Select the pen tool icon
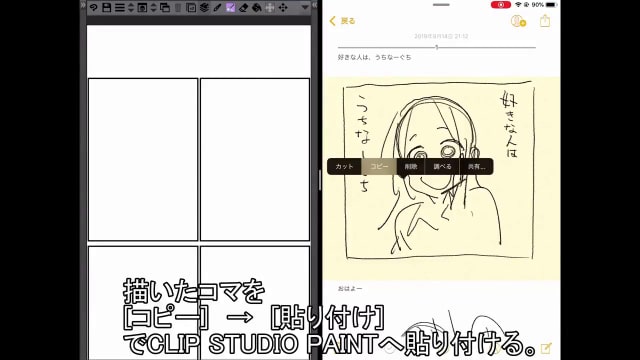The width and height of the screenshot is (640, 360). pos(217,7)
